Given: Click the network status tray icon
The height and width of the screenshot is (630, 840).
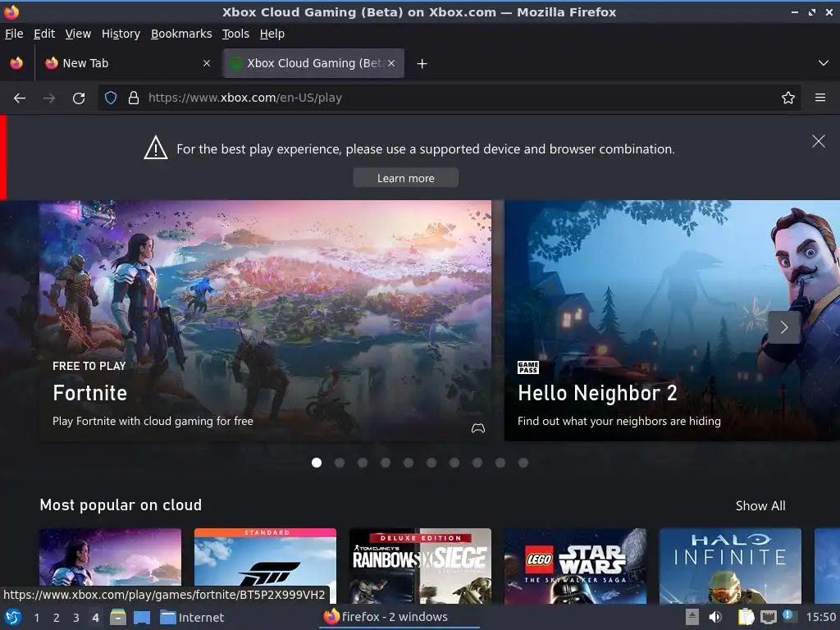Looking at the screenshot, I should click(768, 618).
